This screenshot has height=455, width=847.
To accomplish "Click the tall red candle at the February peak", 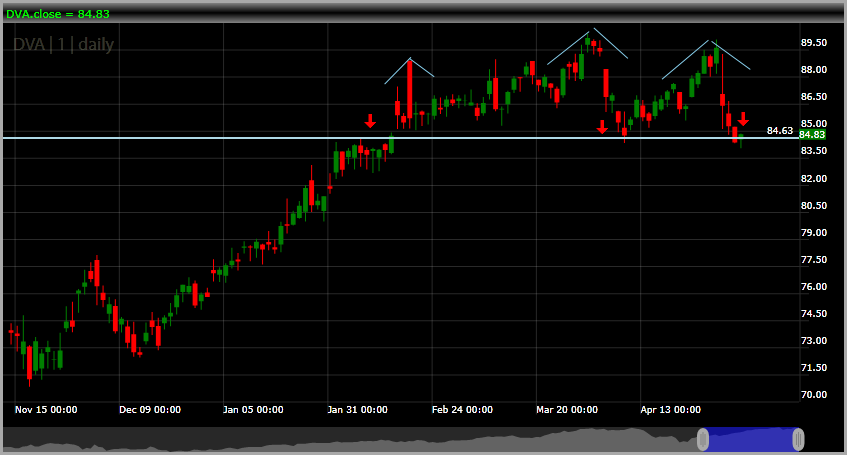I will [409, 89].
